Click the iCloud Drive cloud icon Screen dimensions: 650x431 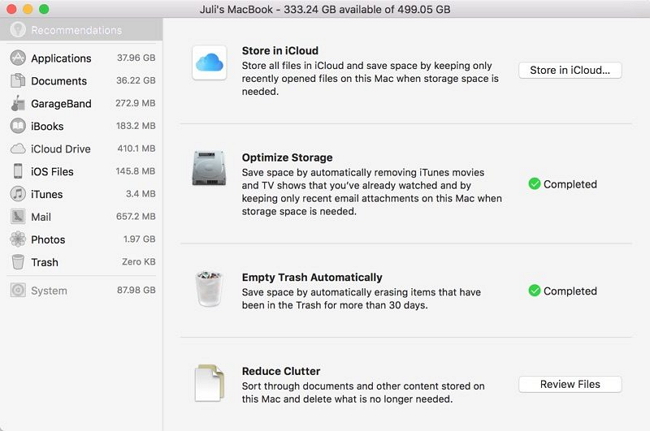coord(18,148)
